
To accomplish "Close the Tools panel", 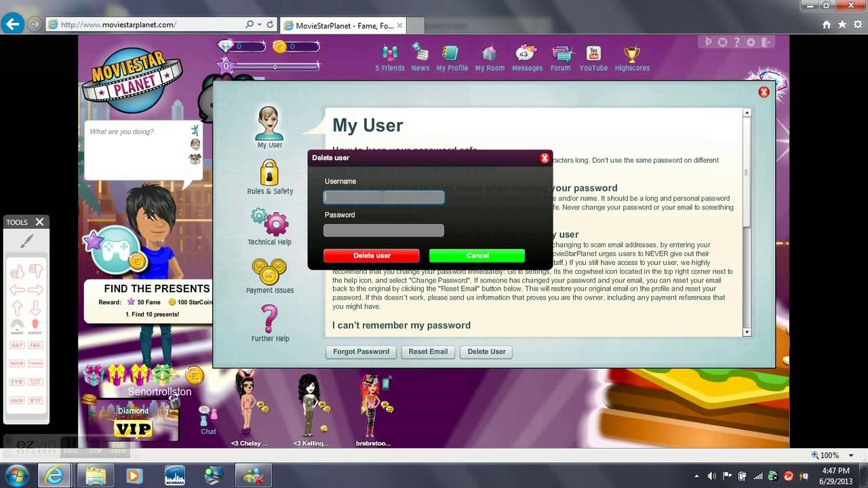I will [x=39, y=222].
